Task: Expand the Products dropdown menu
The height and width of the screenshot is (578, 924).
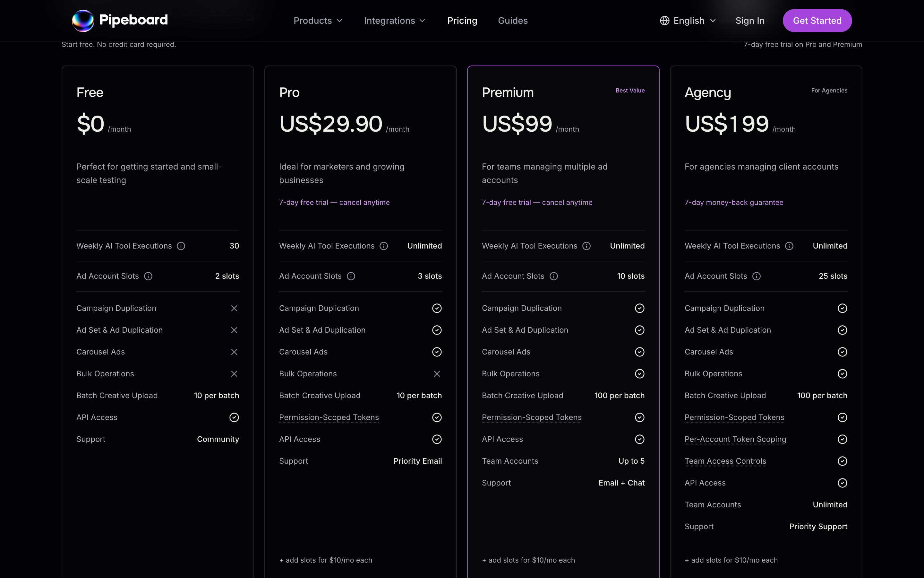Action: click(318, 21)
